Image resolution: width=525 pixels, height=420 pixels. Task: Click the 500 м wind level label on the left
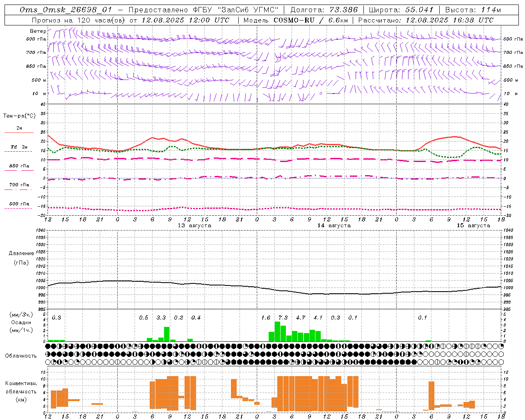(x=39, y=80)
